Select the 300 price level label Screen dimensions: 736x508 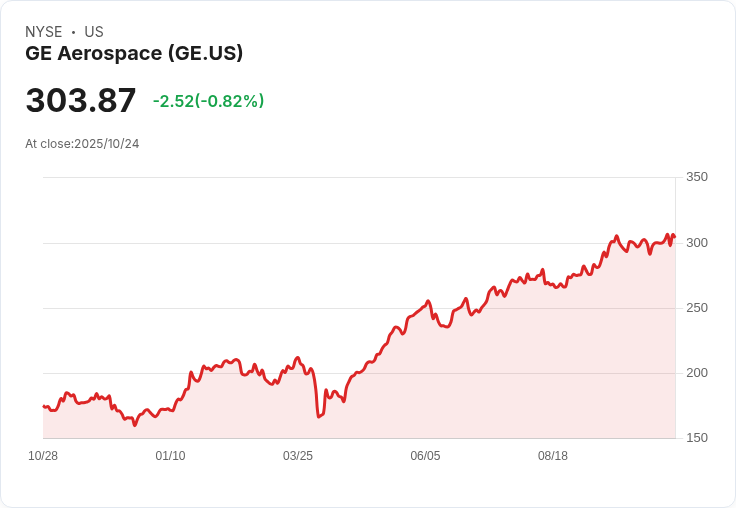[696, 243]
